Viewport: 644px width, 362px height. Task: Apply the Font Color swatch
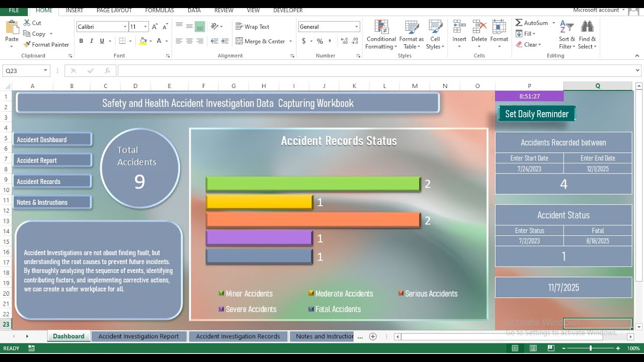click(x=159, y=41)
